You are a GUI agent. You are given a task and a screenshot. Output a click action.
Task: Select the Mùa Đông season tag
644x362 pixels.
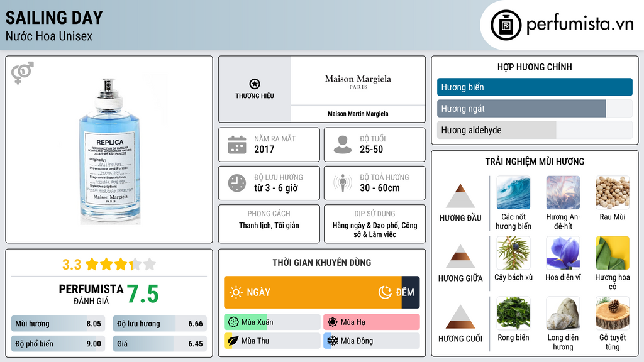click(x=371, y=341)
